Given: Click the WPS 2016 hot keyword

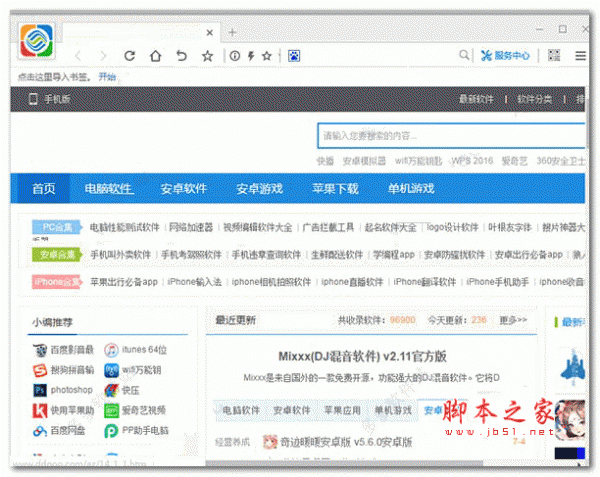Looking at the screenshot, I should (472, 161).
